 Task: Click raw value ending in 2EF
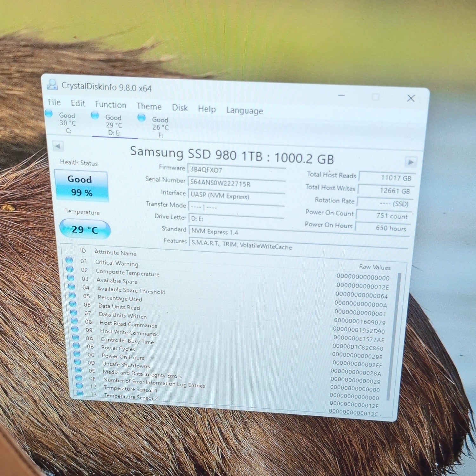point(357,364)
